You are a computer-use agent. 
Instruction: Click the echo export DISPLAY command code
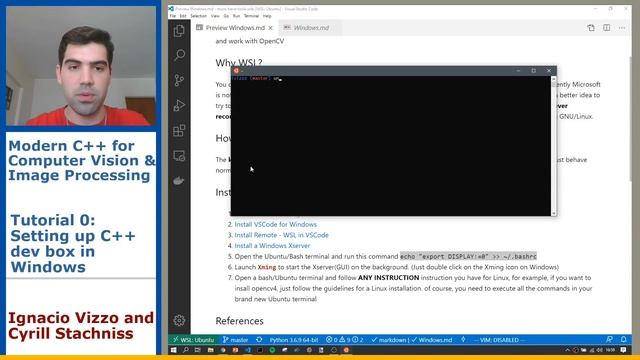468,256
